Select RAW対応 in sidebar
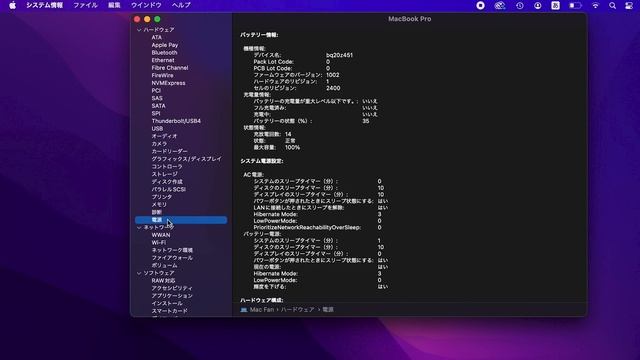This screenshot has height=360, width=640. (x=163, y=281)
